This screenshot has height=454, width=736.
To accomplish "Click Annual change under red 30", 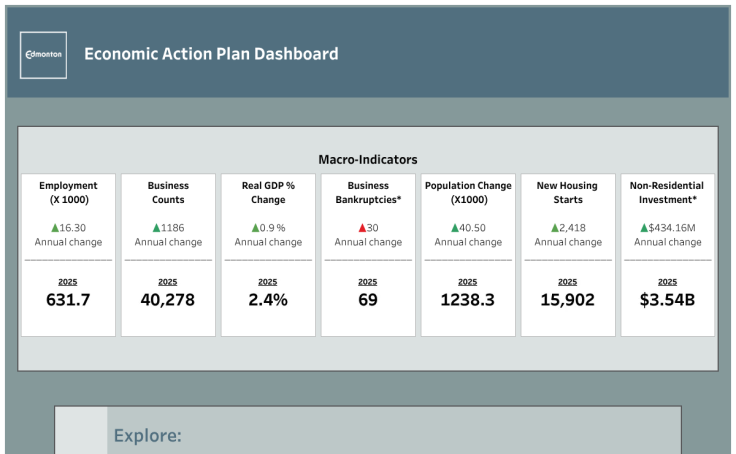I will click(x=368, y=242).
